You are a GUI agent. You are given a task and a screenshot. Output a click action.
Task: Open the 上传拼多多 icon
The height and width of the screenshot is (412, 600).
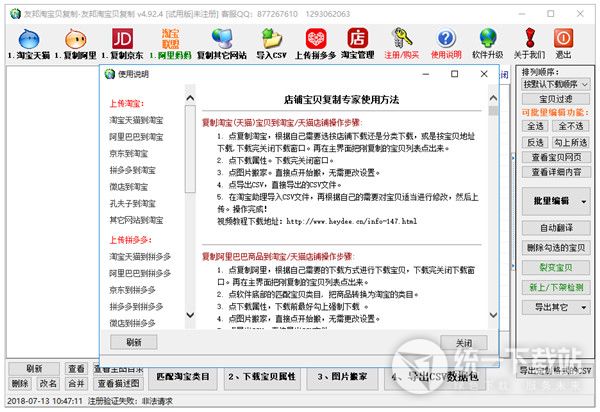click(x=316, y=39)
